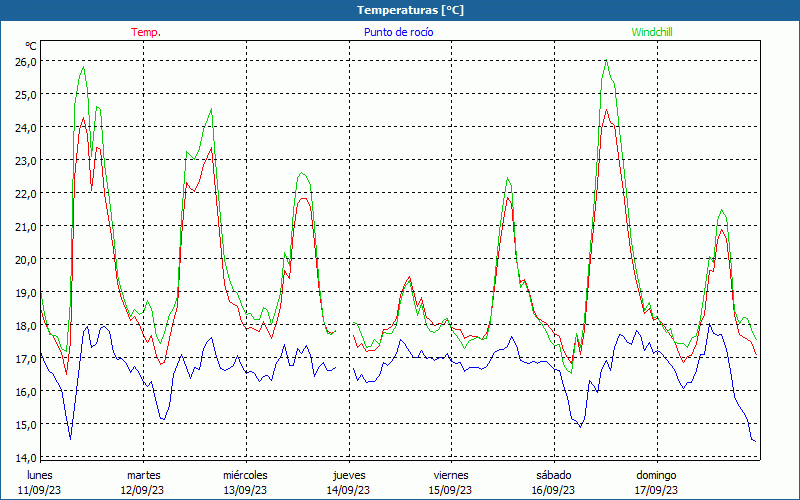800x500 pixels.
Task: Click the 'viernes' day label
Action: pos(451,475)
